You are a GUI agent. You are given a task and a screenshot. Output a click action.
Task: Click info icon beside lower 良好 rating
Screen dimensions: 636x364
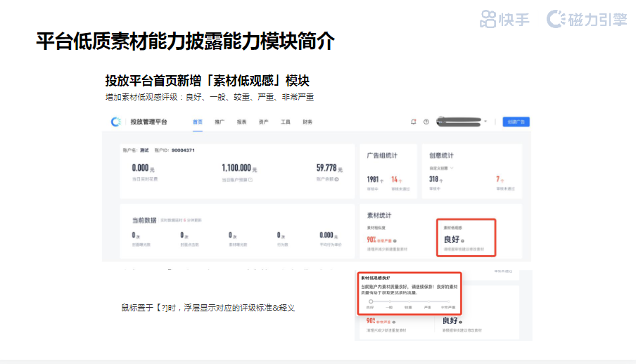[461, 323]
